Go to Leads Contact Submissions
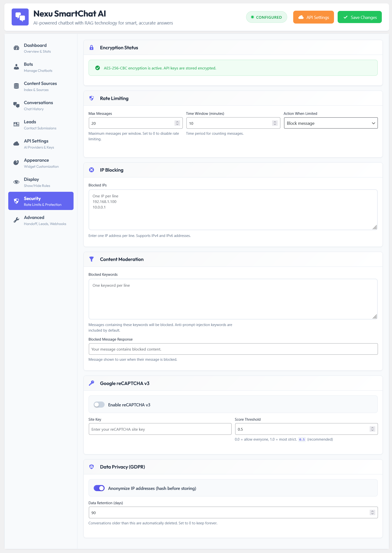 [41, 125]
